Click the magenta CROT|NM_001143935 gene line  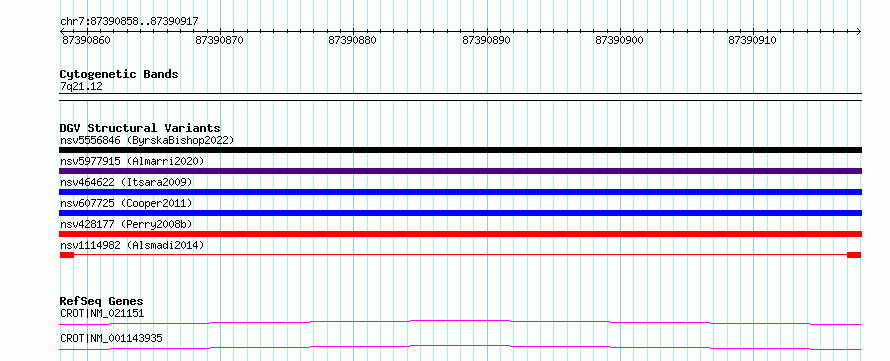(460, 347)
